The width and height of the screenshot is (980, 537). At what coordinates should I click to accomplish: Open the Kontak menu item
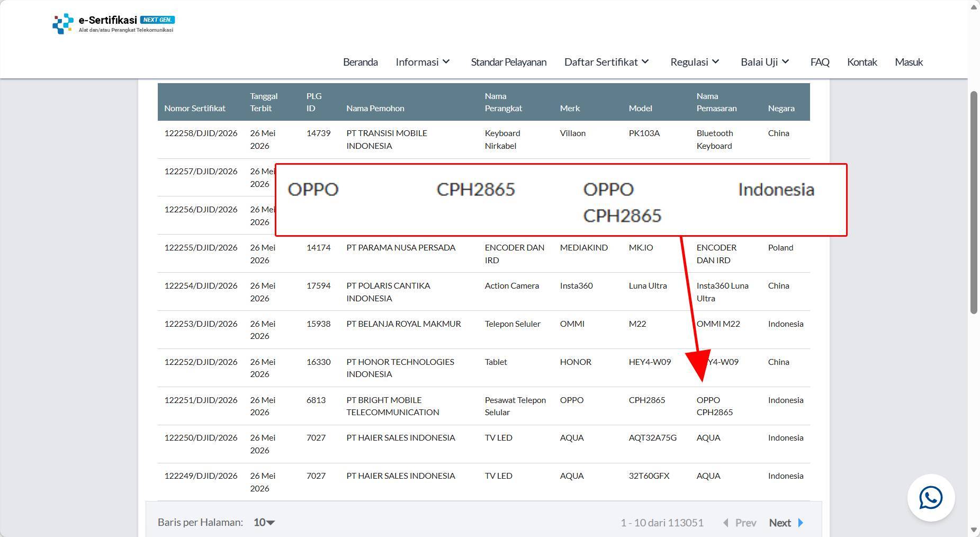click(x=862, y=62)
